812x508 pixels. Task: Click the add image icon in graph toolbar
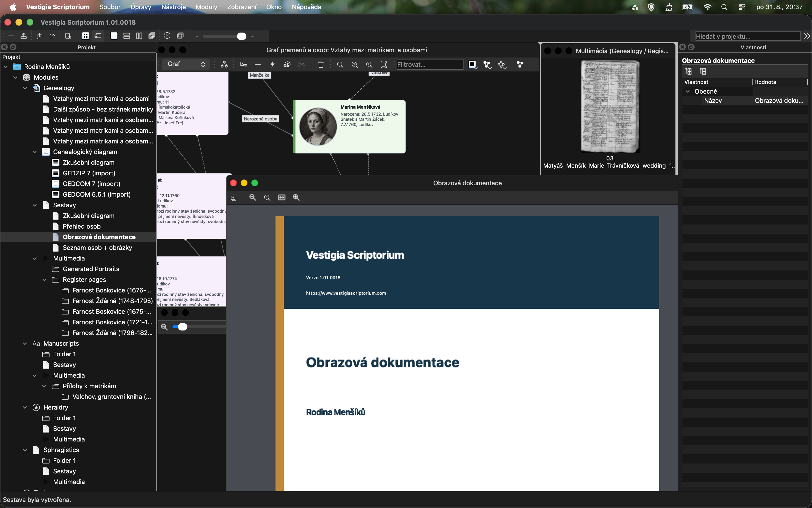pos(244,65)
